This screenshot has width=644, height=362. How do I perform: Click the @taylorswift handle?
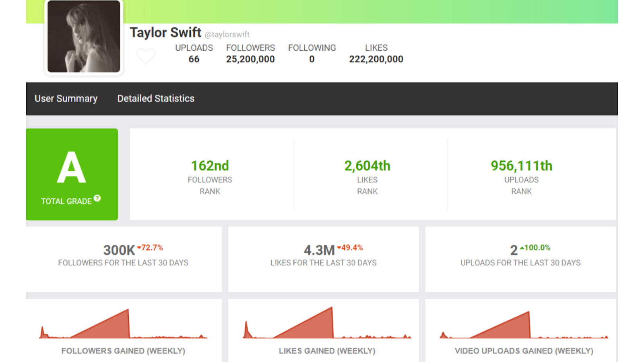[227, 35]
